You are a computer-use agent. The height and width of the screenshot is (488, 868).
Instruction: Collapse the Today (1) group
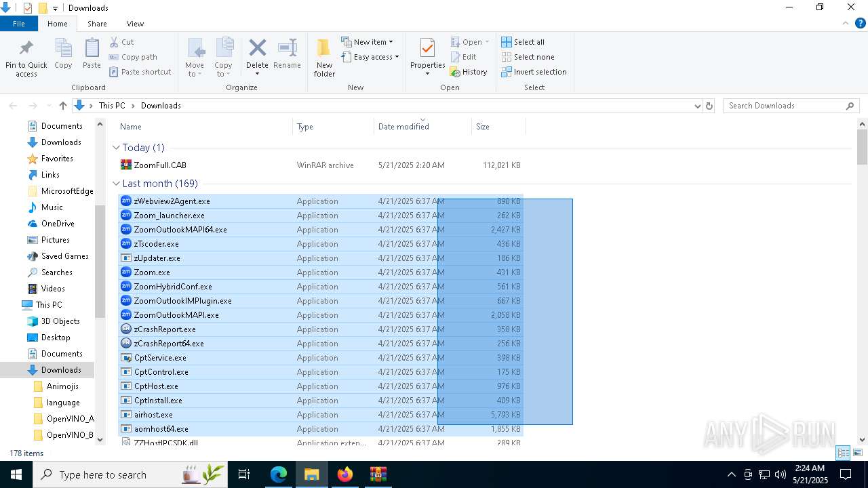click(117, 148)
